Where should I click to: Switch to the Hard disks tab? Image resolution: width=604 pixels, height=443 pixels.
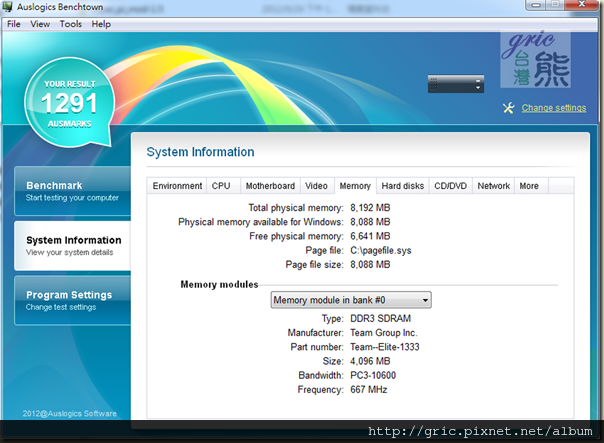403,186
